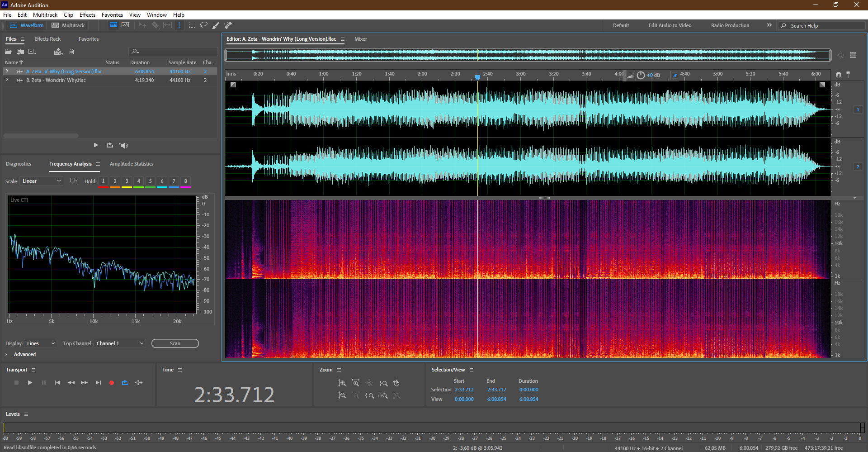Play the file in the Files panel
868x452 pixels.
[x=96, y=145]
